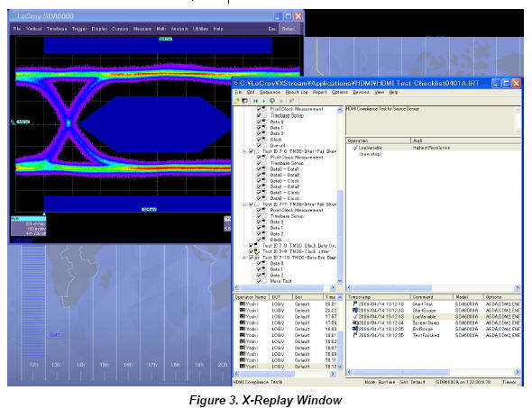Screen dimensions: 532x408
Task: Open the Timebase menu in LeCroy scope
Action: click(57, 29)
